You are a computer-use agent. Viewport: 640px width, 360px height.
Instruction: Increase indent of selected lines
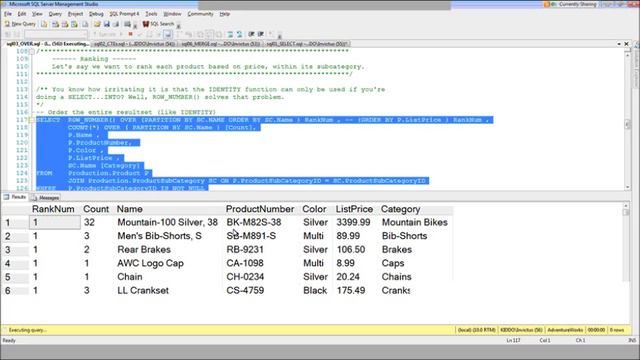261,34
